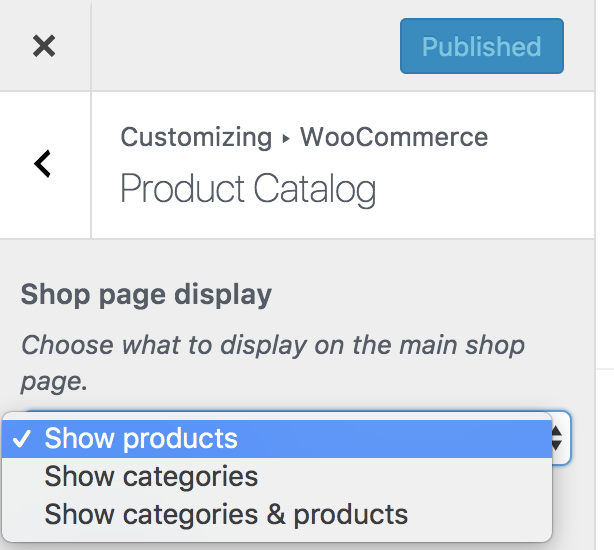Click the dropdown's up-down stepper arrows
The height and width of the screenshot is (550, 614).
click(559, 438)
